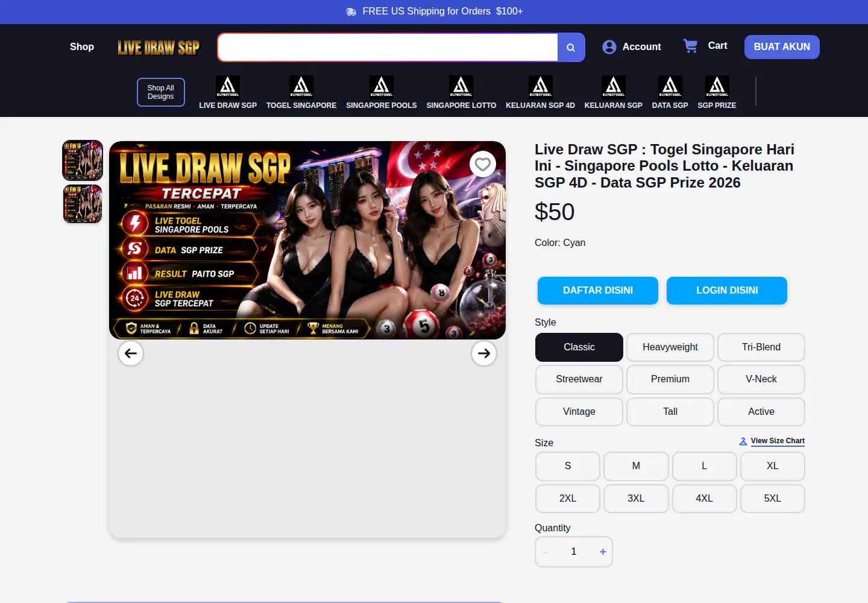Select the V-Neck style option

pyautogui.click(x=761, y=379)
